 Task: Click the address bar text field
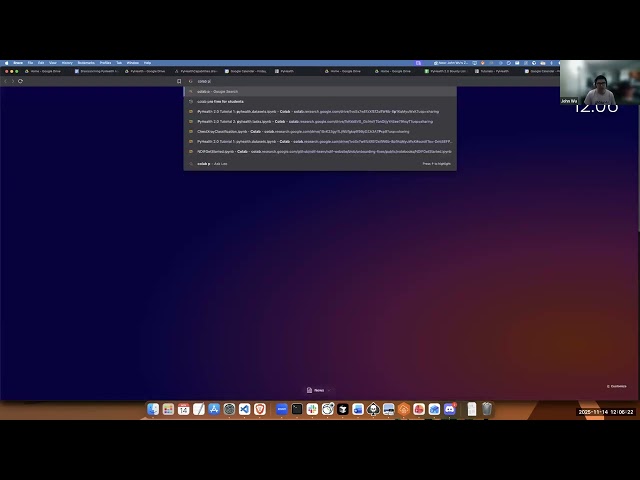(300, 81)
